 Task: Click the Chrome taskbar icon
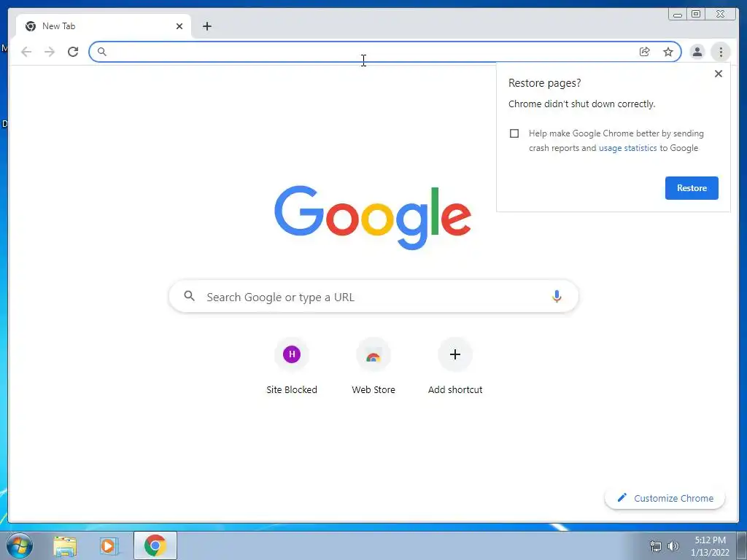click(x=155, y=545)
